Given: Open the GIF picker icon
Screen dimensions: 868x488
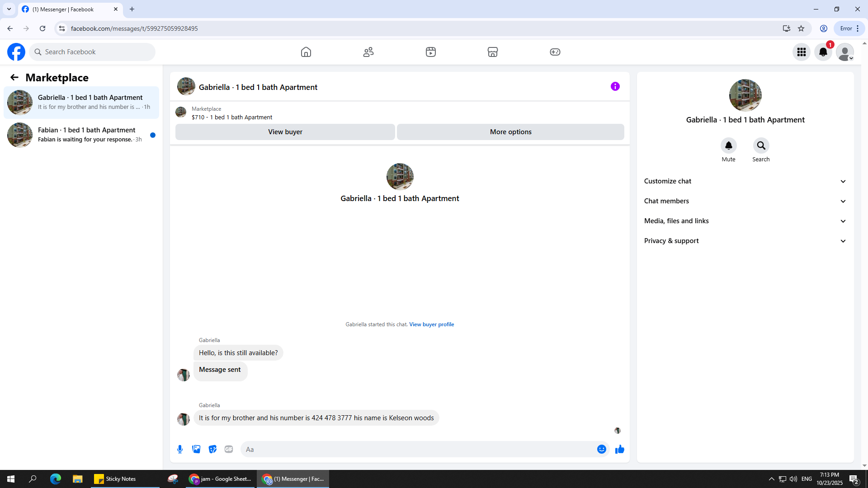Looking at the screenshot, I should (x=229, y=449).
